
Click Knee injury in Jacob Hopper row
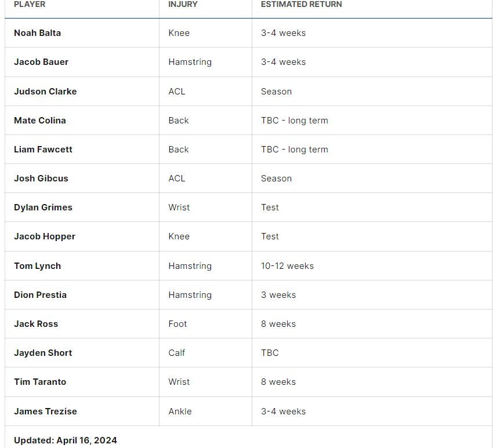(x=179, y=236)
